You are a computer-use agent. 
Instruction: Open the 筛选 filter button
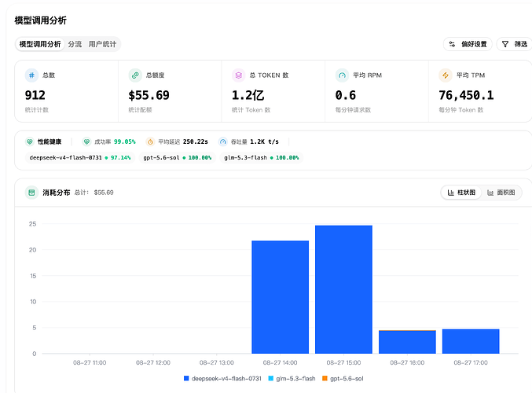[x=515, y=44]
